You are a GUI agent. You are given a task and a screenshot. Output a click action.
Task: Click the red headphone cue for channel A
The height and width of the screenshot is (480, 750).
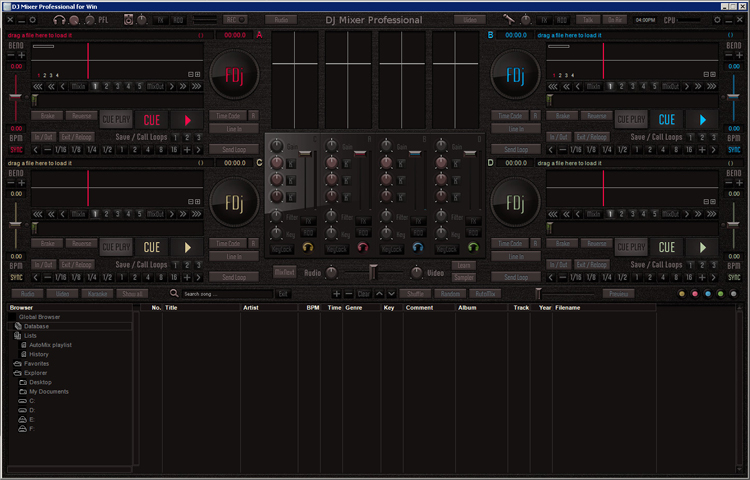point(363,247)
